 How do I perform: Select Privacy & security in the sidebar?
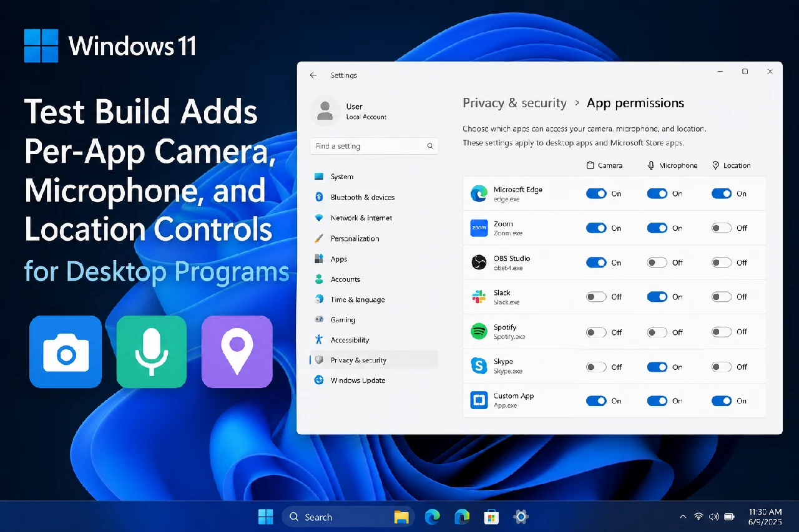point(374,360)
